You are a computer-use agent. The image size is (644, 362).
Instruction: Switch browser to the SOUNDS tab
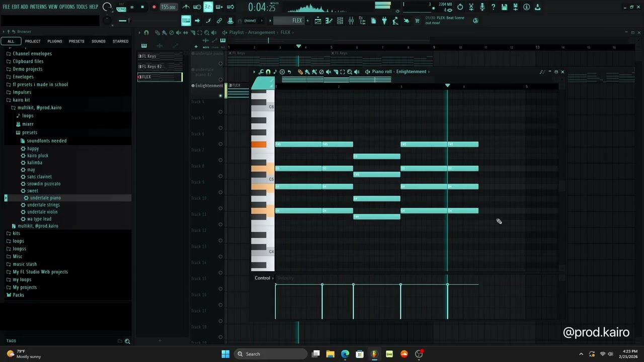pyautogui.click(x=99, y=41)
